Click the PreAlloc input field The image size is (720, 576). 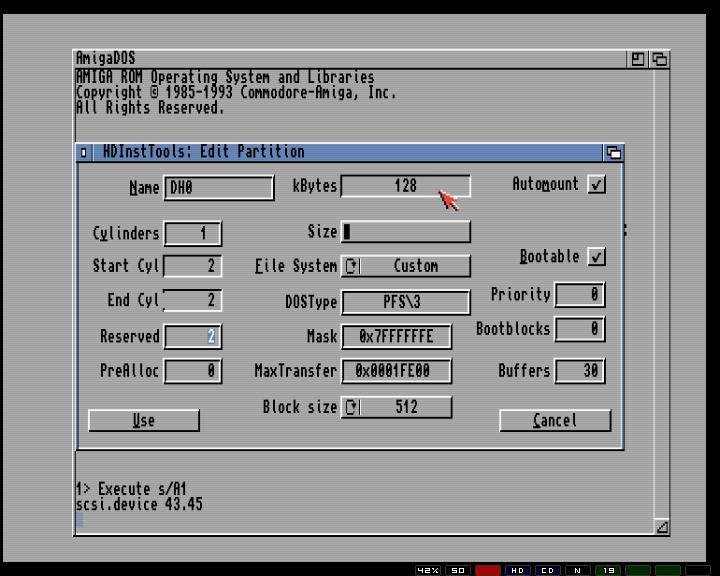193,371
